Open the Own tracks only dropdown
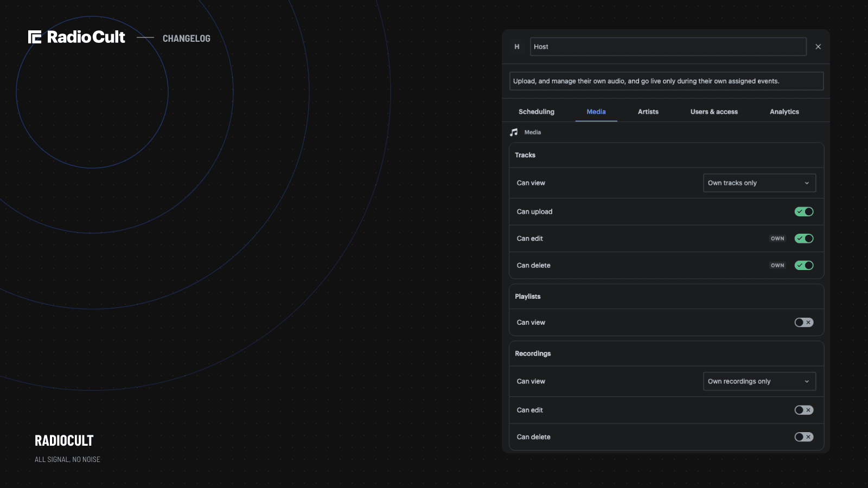 point(759,183)
